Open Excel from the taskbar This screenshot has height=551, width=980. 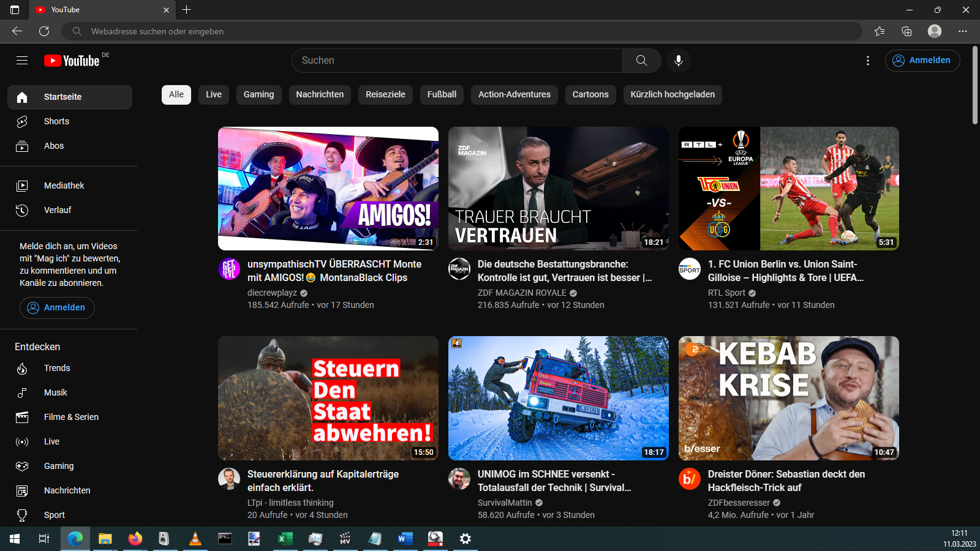(x=285, y=539)
